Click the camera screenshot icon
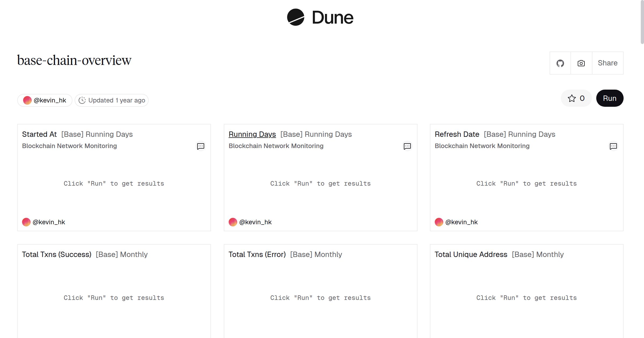 pos(581,63)
